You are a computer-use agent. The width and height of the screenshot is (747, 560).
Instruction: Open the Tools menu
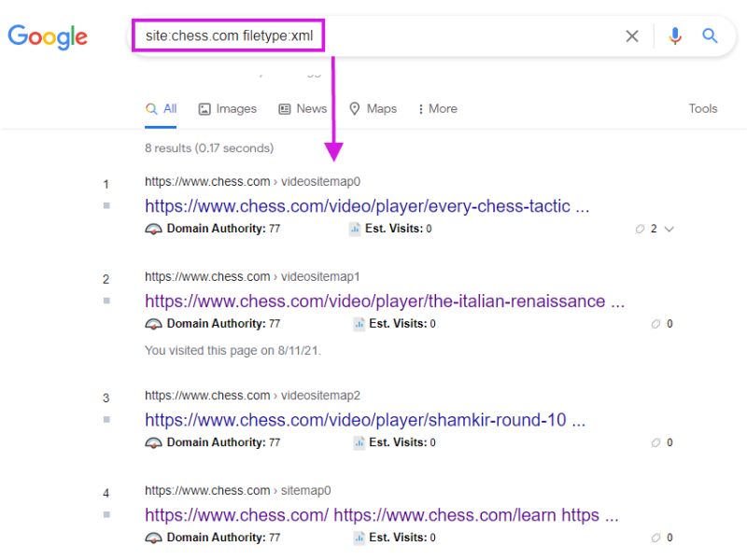pos(703,108)
